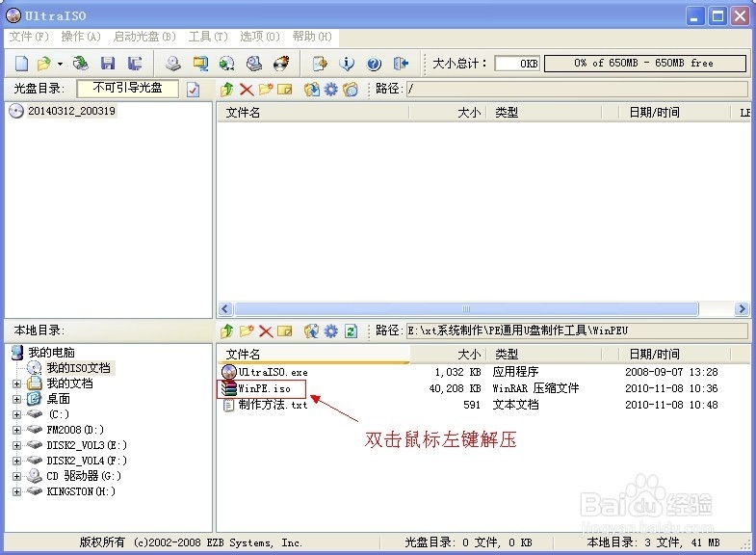Click the local directory path field
Viewport: 756px width, 555px height.
[x=577, y=330]
